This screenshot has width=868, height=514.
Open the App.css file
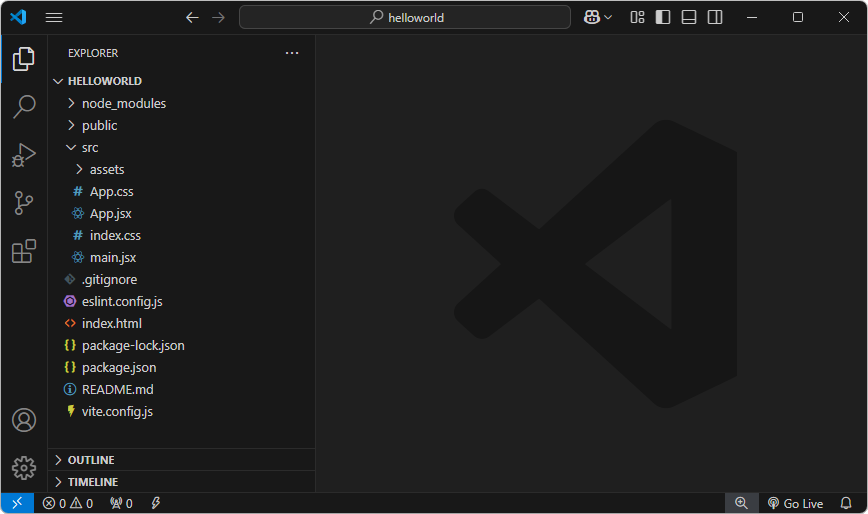(x=182, y=191)
